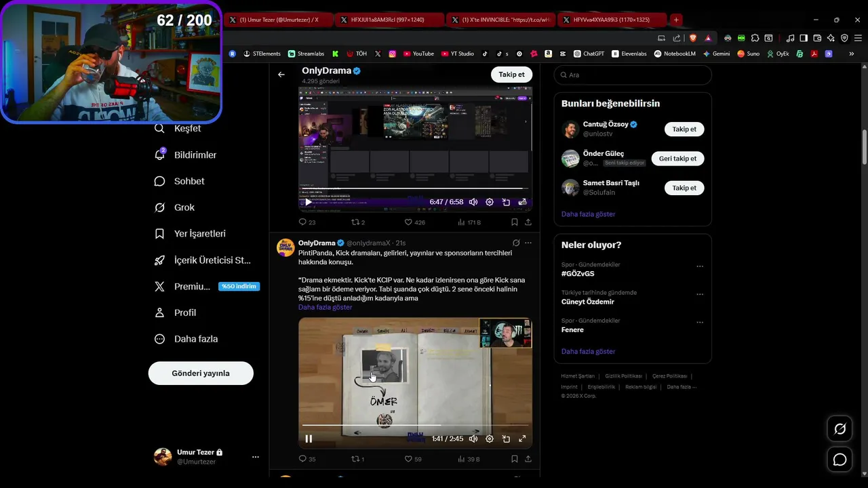This screenshot has height=488, width=868.
Task: Open Profil page
Action: (x=176, y=312)
